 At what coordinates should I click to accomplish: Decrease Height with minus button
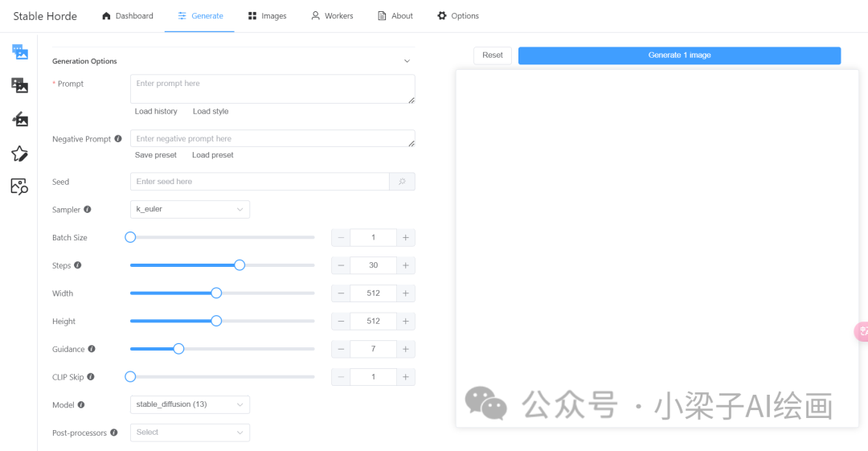click(x=341, y=322)
